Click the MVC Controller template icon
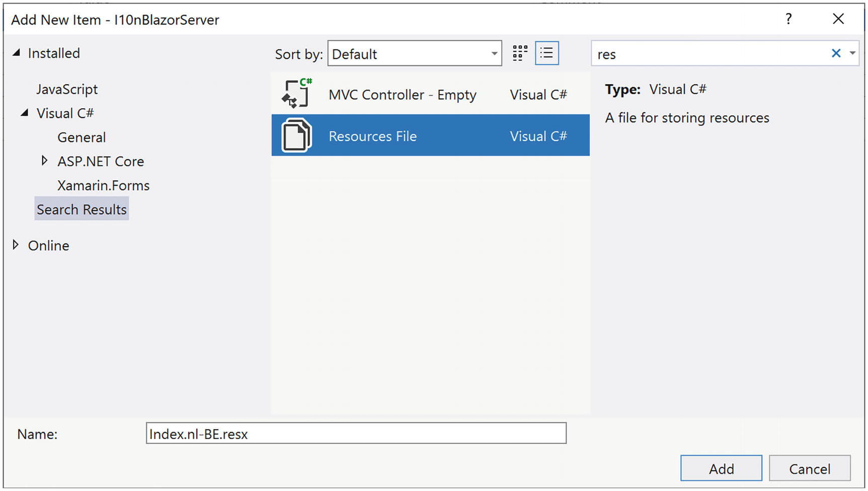868x491 pixels. tap(296, 94)
